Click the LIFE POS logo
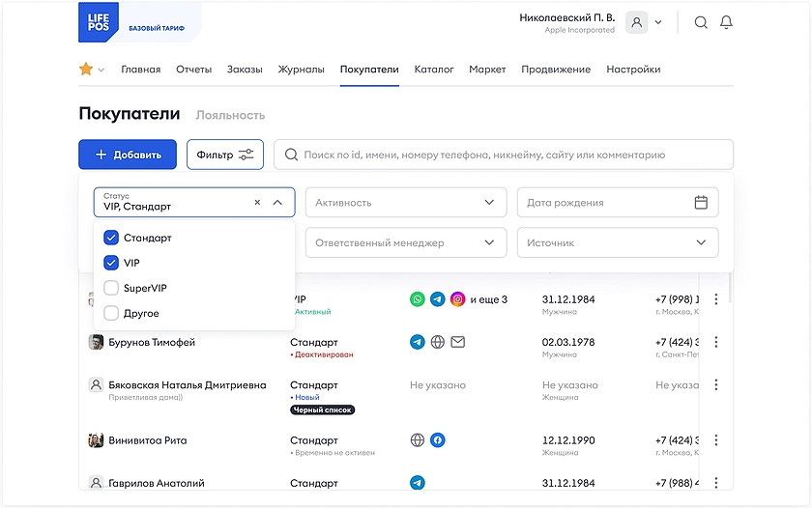 [x=98, y=22]
